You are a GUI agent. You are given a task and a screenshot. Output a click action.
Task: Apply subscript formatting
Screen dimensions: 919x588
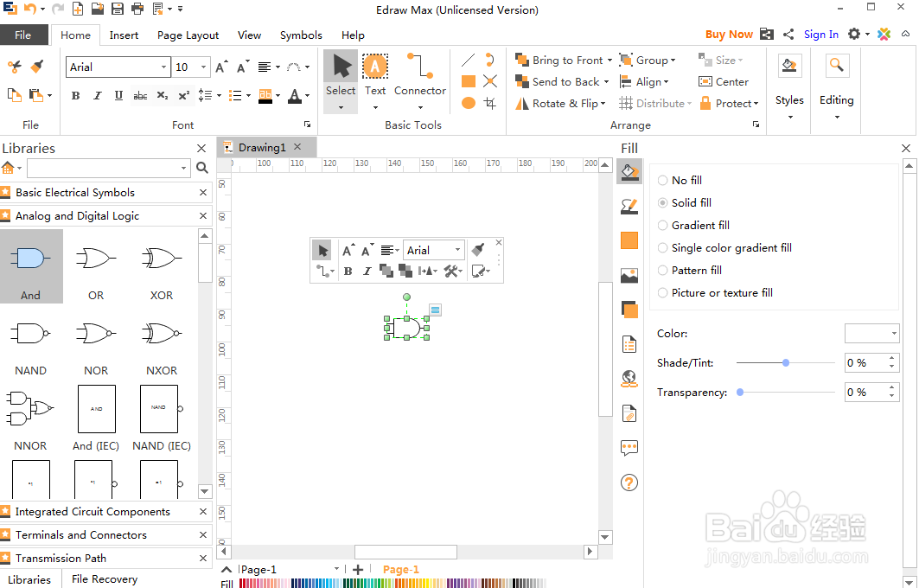(163, 96)
